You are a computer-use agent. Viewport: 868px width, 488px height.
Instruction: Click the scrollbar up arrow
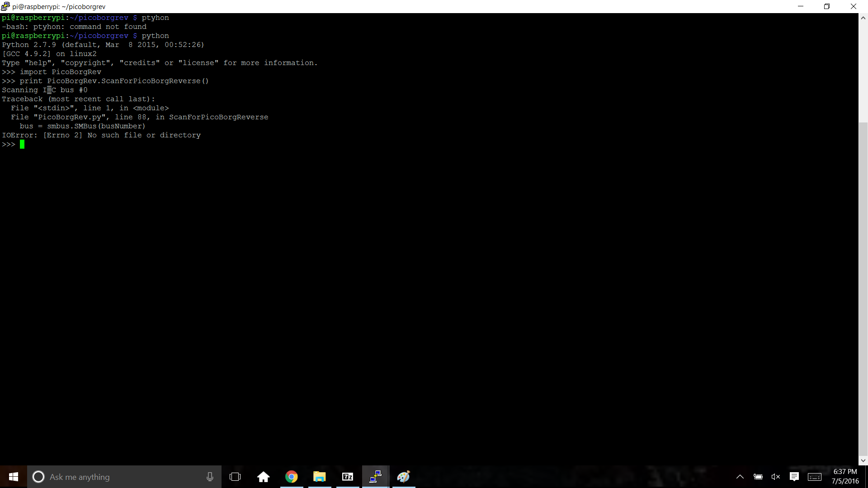coord(863,18)
